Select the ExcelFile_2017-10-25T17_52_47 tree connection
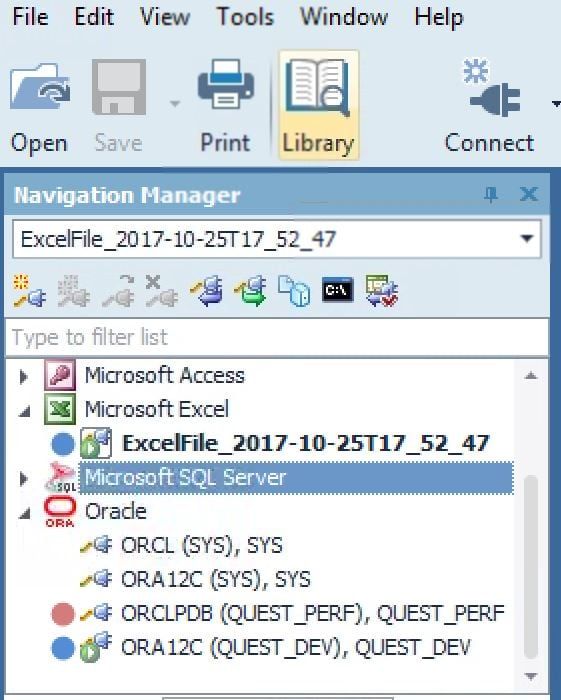This screenshot has width=561, height=700. click(x=306, y=443)
